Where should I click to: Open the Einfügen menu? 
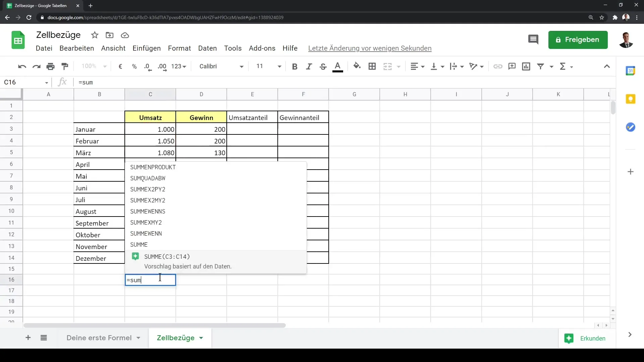coord(147,48)
